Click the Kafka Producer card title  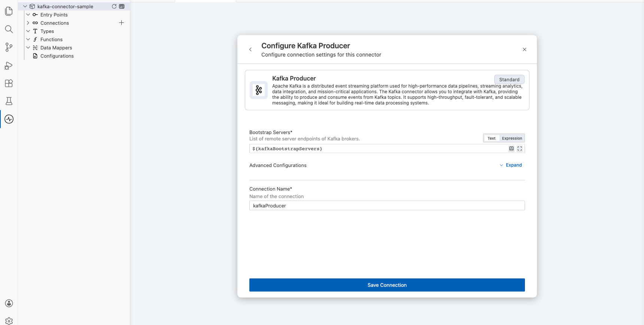(294, 78)
